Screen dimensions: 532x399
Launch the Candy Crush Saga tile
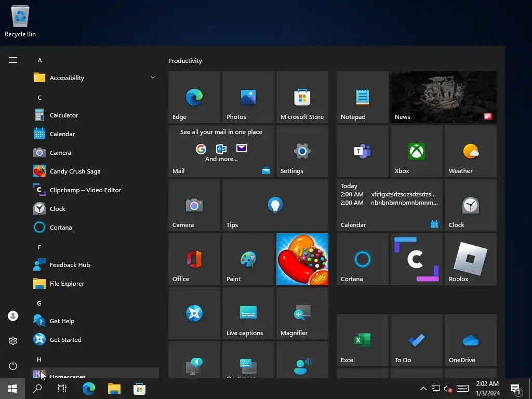[302, 259]
